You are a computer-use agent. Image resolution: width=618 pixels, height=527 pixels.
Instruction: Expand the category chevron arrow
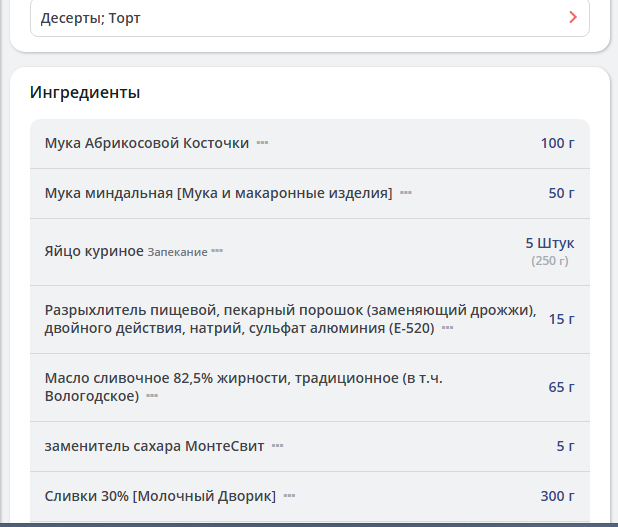[x=572, y=17]
